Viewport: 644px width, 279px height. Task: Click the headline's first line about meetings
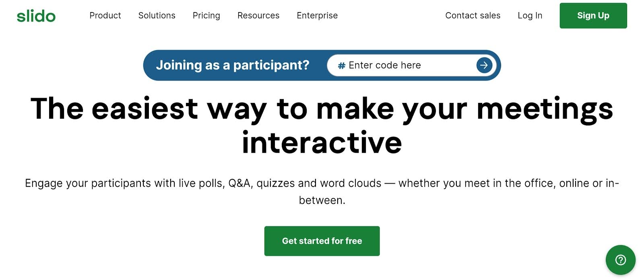(x=322, y=109)
